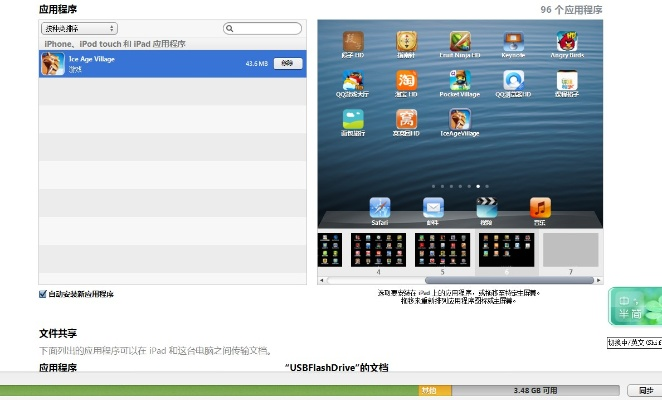This screenshot has width=662, height=400.
Task: Open the sort-by dropdown above app list
Action: tap(79, 29)
